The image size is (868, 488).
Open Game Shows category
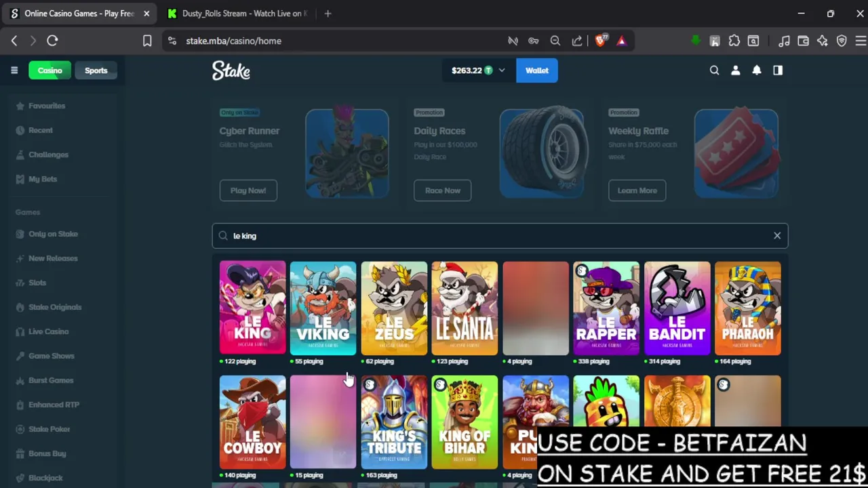pos(52,356)
